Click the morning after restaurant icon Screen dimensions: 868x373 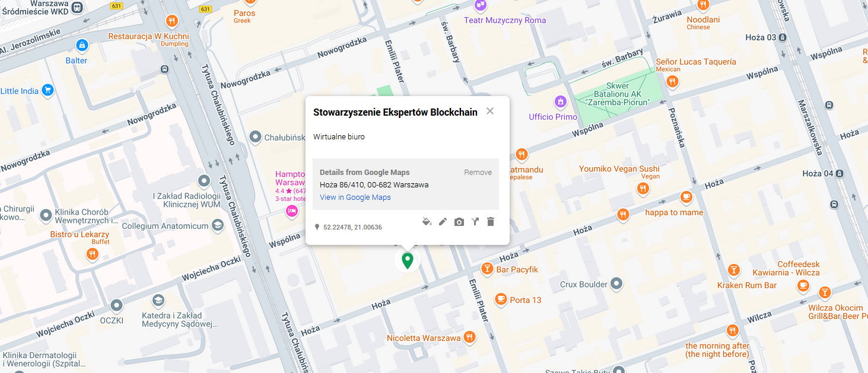(x=733, y=331)
